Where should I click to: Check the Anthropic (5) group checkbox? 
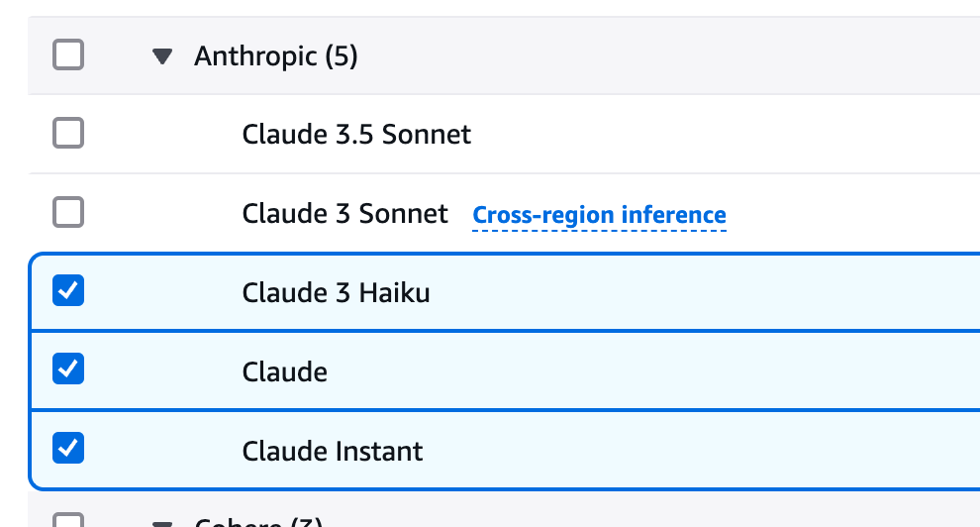(x=68, y=55)
